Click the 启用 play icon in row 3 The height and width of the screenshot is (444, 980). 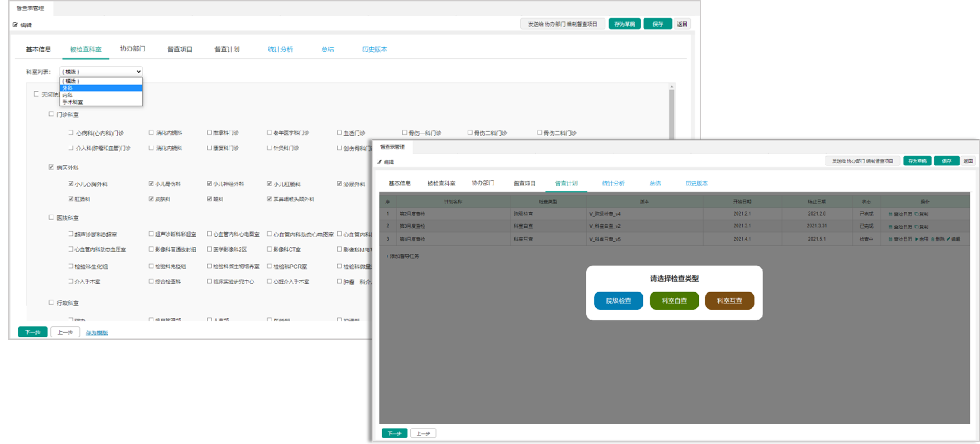[917, 239]
